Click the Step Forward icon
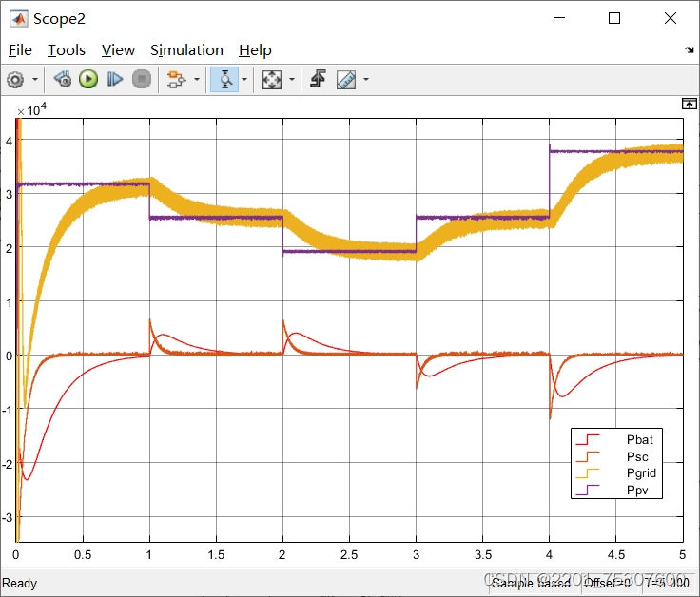 click(x=115, y=80)
